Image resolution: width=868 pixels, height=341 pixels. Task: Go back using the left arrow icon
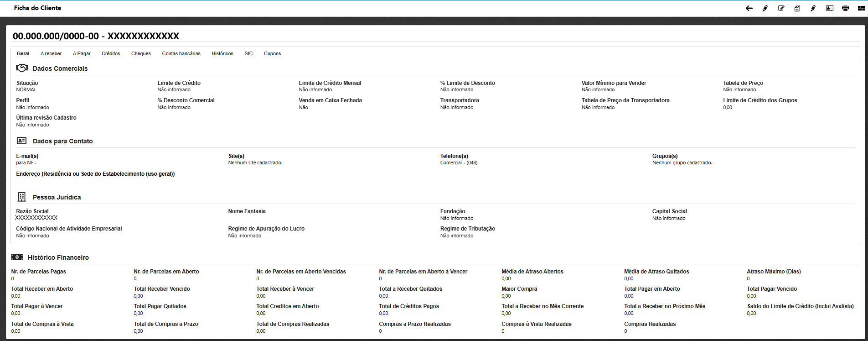tap(749, 8)
